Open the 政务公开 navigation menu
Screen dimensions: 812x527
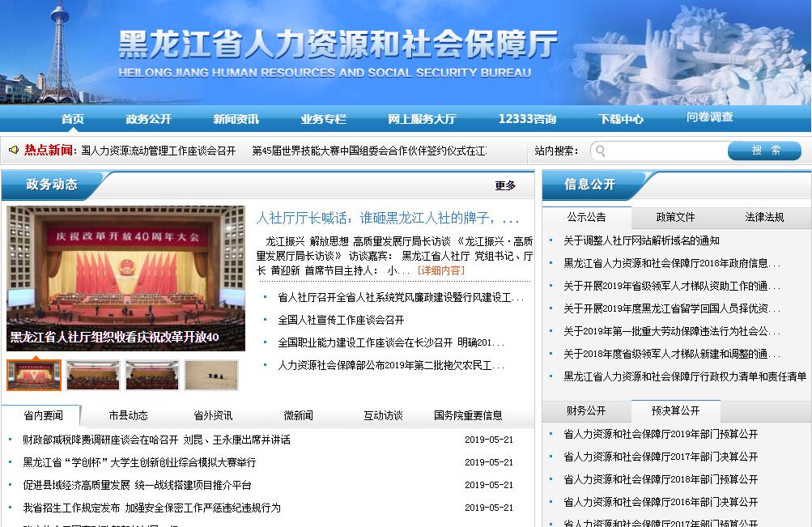pos(149,118)
